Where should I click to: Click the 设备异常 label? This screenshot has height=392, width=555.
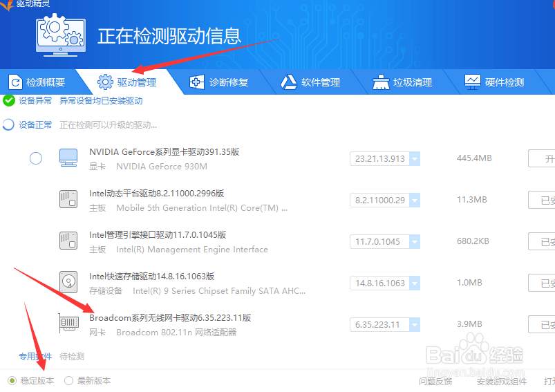(35, 100)
